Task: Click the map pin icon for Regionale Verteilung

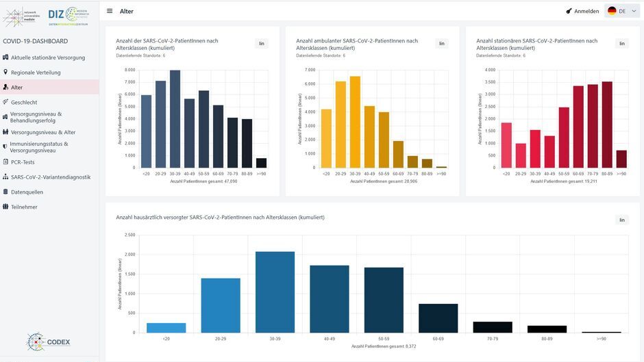Action: pos(5,72)
